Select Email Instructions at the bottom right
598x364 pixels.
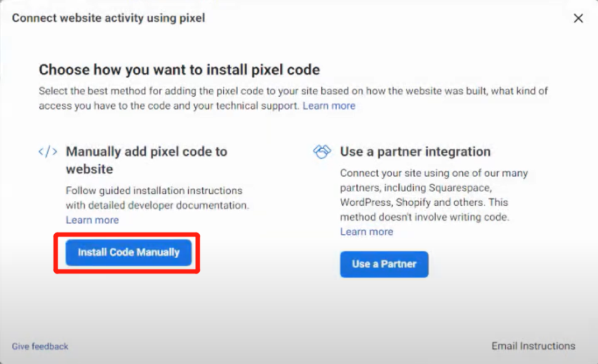(533, 346)
